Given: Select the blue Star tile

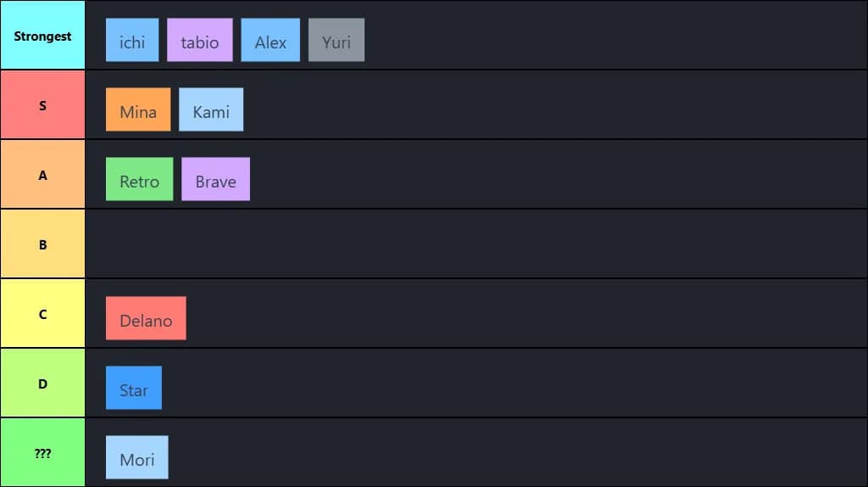Looking at the screenshot, I should [134, 388].
